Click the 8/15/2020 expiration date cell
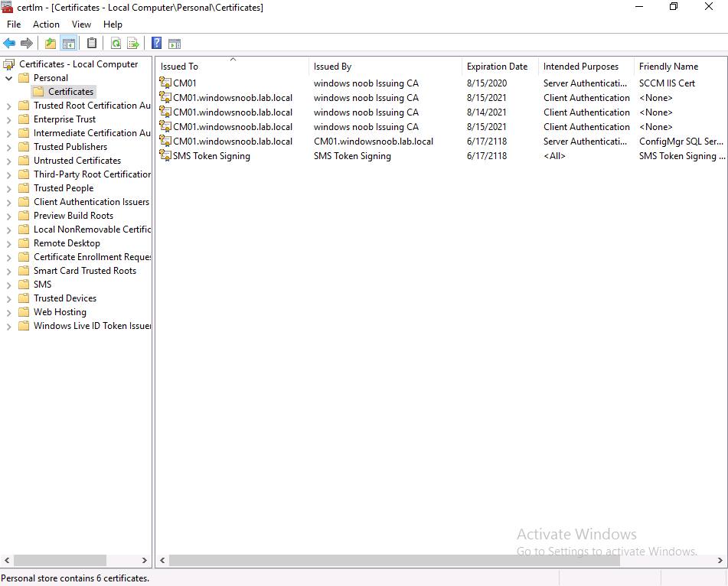The height and width of the screenshot is (586, 728). (487, 83)
